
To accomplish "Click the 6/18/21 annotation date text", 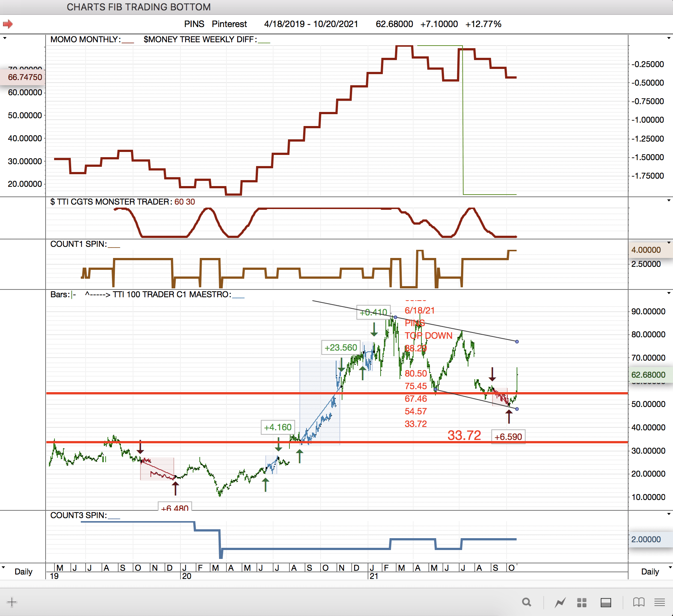I will pyautogui.click(x=420, y=311).
